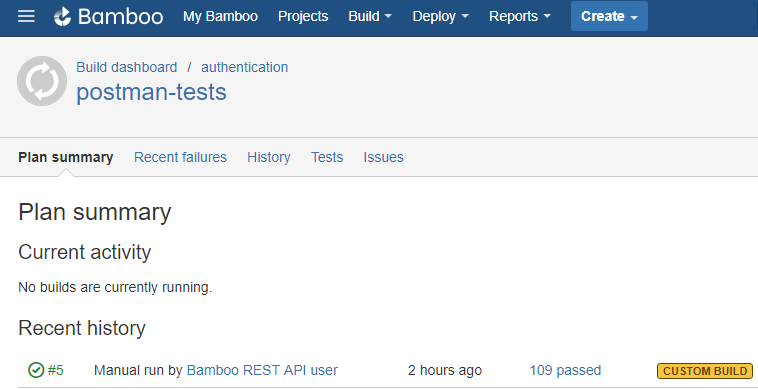Click the Bamboo logo icon
758x389 pixels.
[62, 16]
